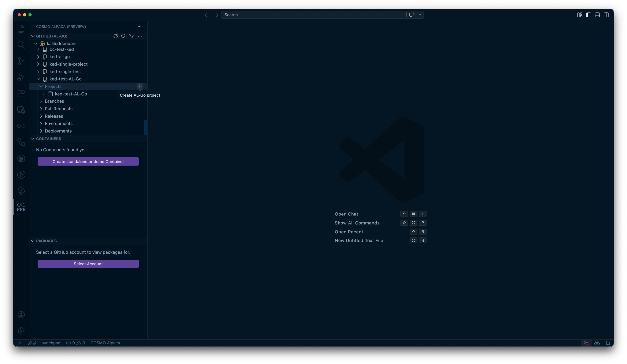This screenshot has width=627, height=364.
Task: Expand ked-test-AL-Go project under Projects
Action: 44,94
